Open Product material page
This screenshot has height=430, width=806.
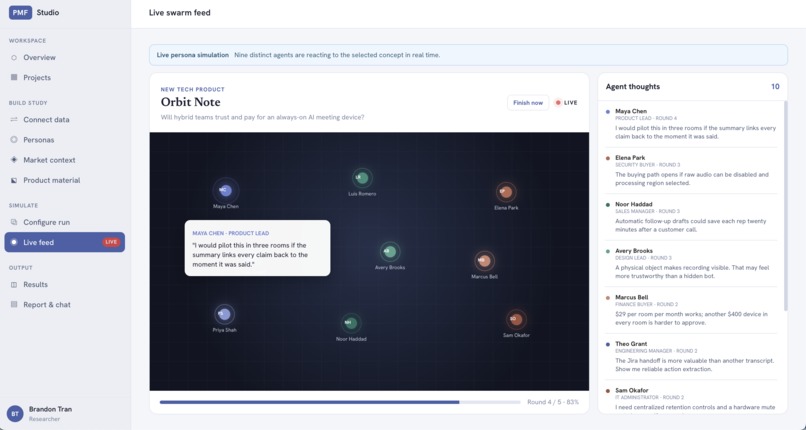tap(65, 180)
